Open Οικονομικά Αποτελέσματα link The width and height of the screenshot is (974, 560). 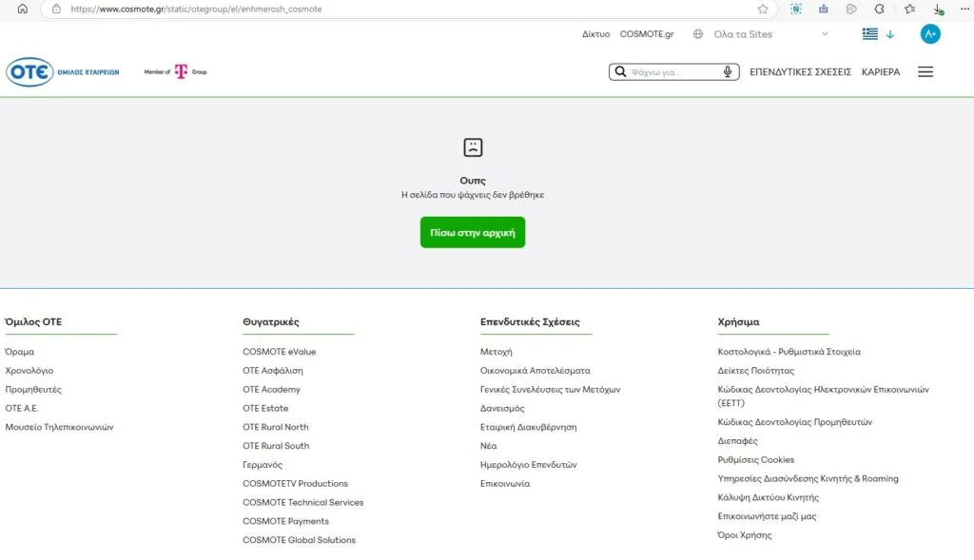pyautogui.click(x=535, y=371)
